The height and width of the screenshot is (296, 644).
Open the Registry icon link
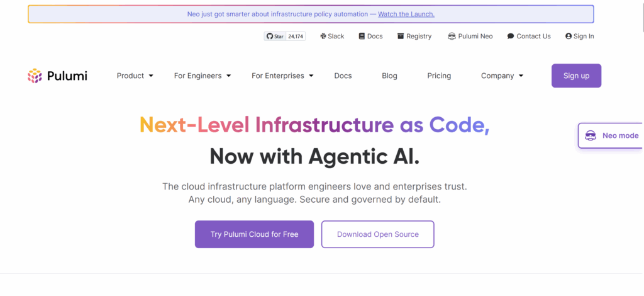click(x=401, y=37)
